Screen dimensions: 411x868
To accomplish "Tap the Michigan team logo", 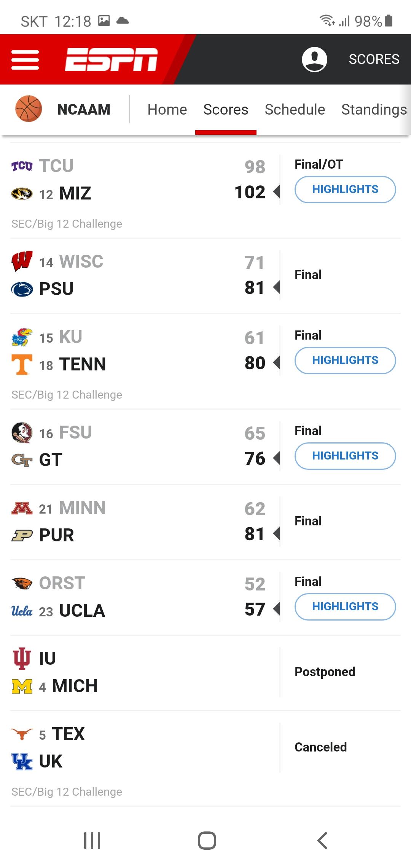I will pos(22,686).
